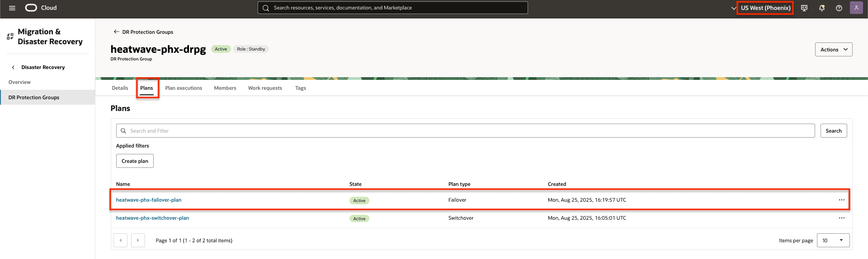
Task: Open the Cloud Shell developer tools icon
Action: tap(804, 8)
